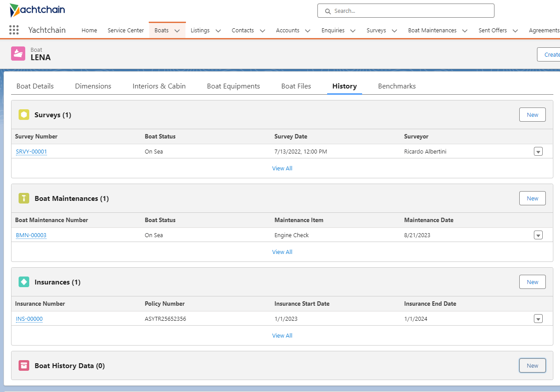Open the Boats tab dropdown chevron
The height and width of the screenshot is (392, 560).
[177, 31]
